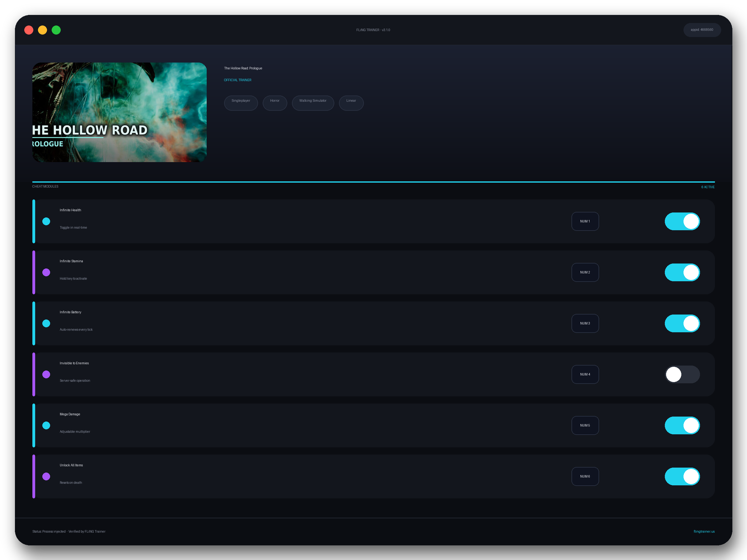
Task: Click the Walking Simulator tag
Action: 313,103
